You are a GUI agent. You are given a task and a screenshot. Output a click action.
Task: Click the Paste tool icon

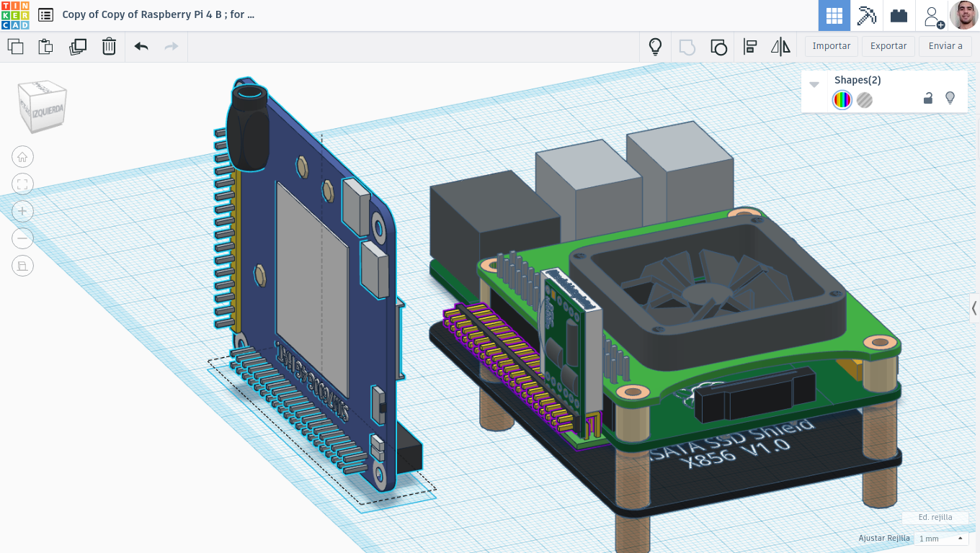coord(45,47)
